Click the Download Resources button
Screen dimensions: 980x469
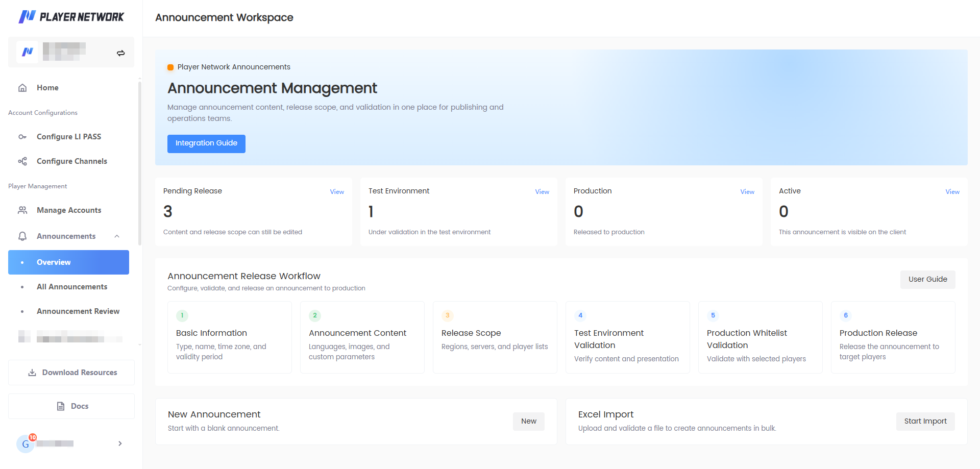click(71, 373)
